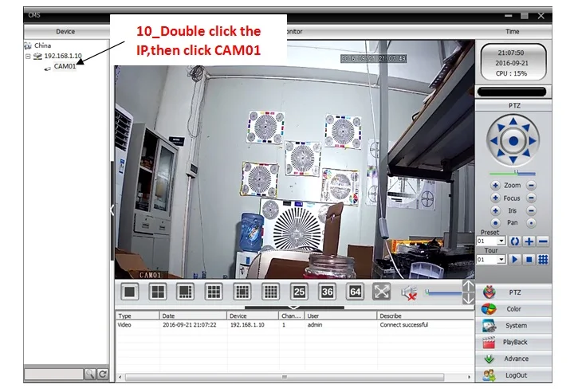Switch to four-view grid layout
Viewport: 574px width, 392px height.
point(158,292)
